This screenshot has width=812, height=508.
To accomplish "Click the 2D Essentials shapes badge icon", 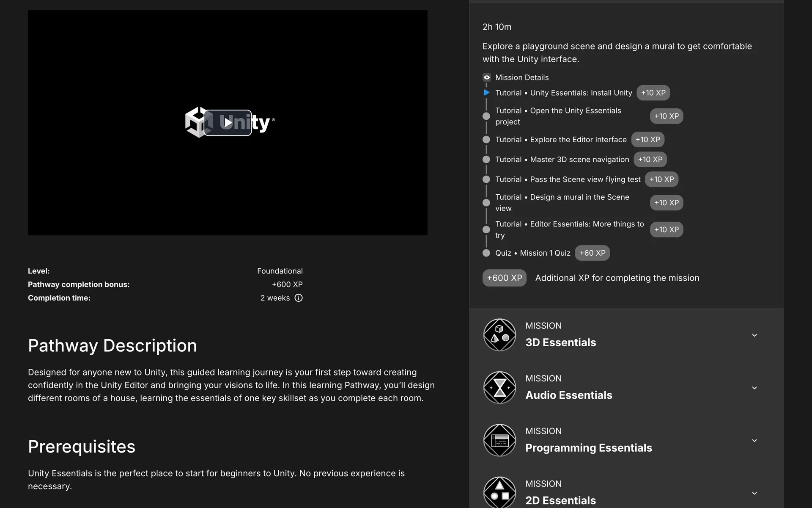I will (499, 493).
